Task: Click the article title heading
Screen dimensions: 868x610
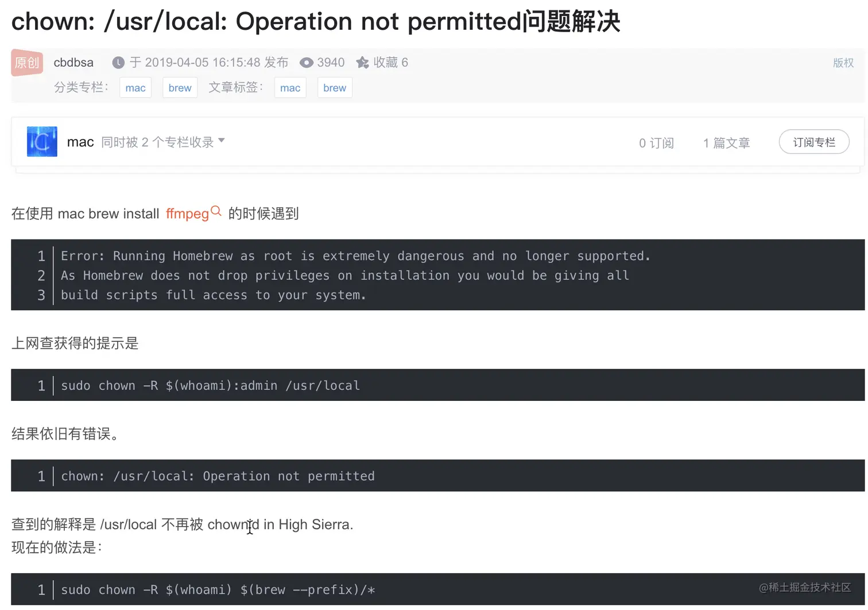Action: pyautogui.click(x=316, y=21)
